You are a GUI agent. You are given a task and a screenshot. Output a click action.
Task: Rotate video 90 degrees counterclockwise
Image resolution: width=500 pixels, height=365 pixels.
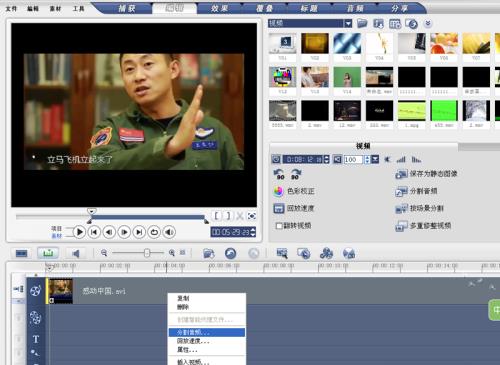pos(279,174)
